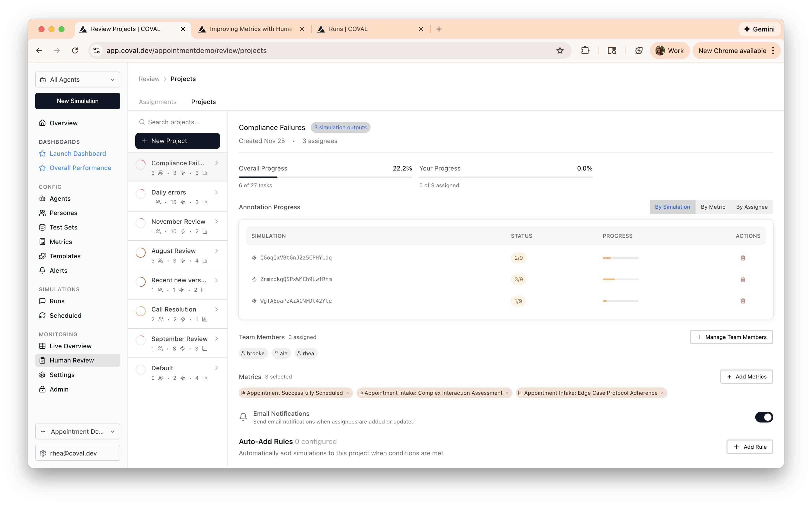812x505 pixels.
Task: Open the Launch Dashboard
Action: (77, 153)
